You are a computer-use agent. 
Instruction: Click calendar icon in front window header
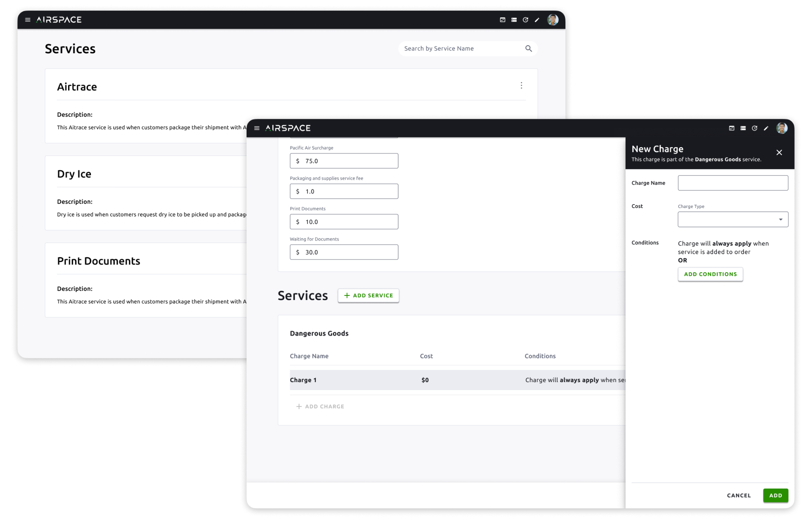(732, 128)
